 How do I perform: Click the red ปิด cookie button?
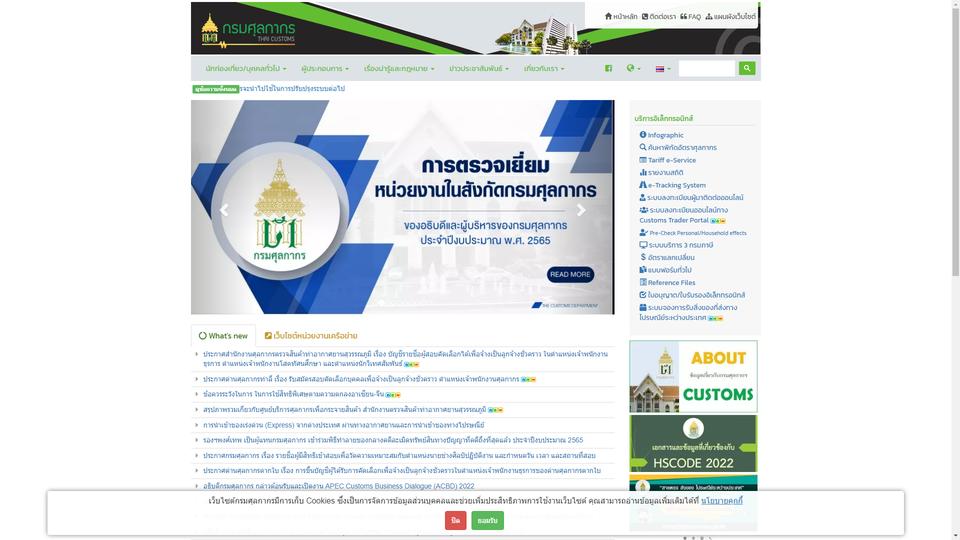pyautogui.click(x=456, y=520)
